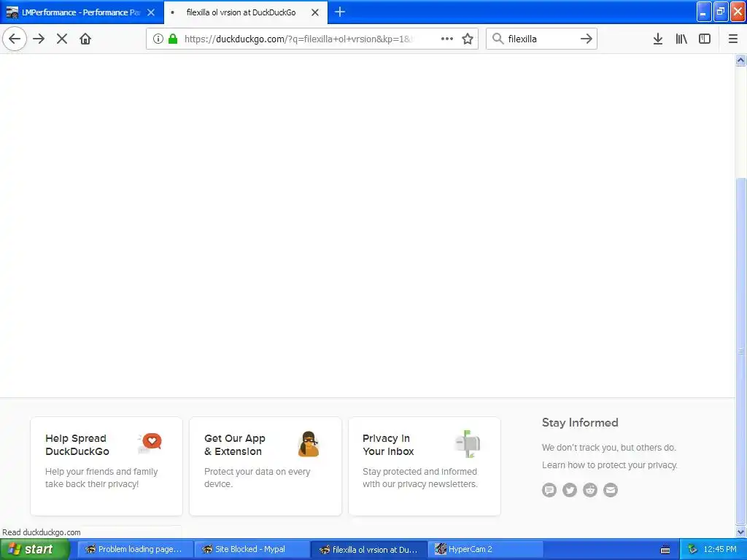The height and width of the screenshot is (560, 747).
Task: Click the filexilla search box
Action: 542,39
